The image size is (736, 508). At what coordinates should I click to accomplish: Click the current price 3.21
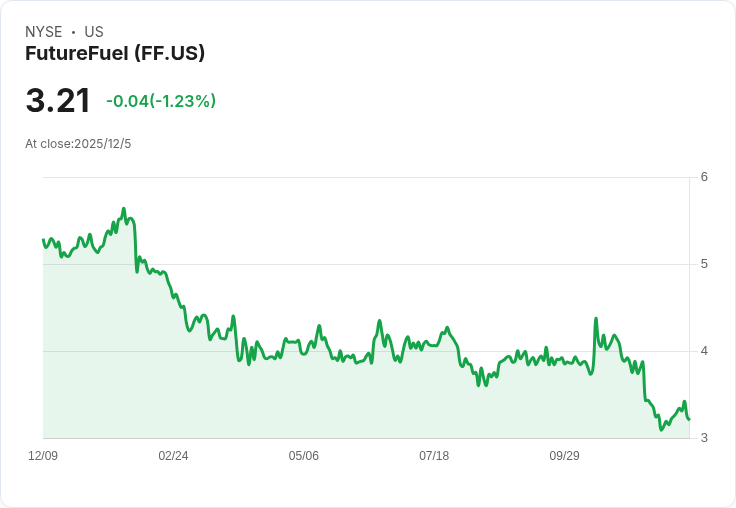click(58, 101)
